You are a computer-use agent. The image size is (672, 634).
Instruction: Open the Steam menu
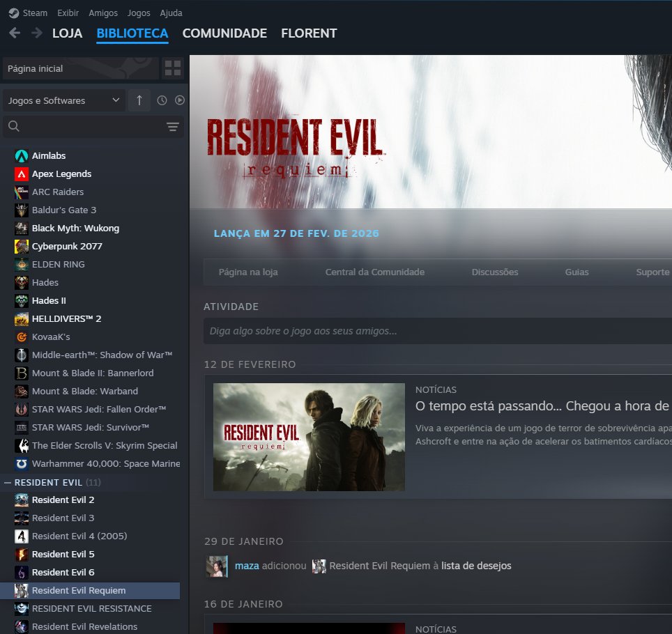coord(35,13)
